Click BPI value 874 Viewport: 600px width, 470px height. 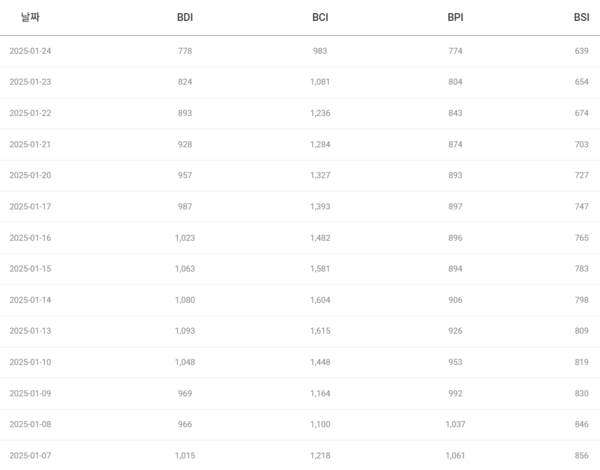[456, 144]
